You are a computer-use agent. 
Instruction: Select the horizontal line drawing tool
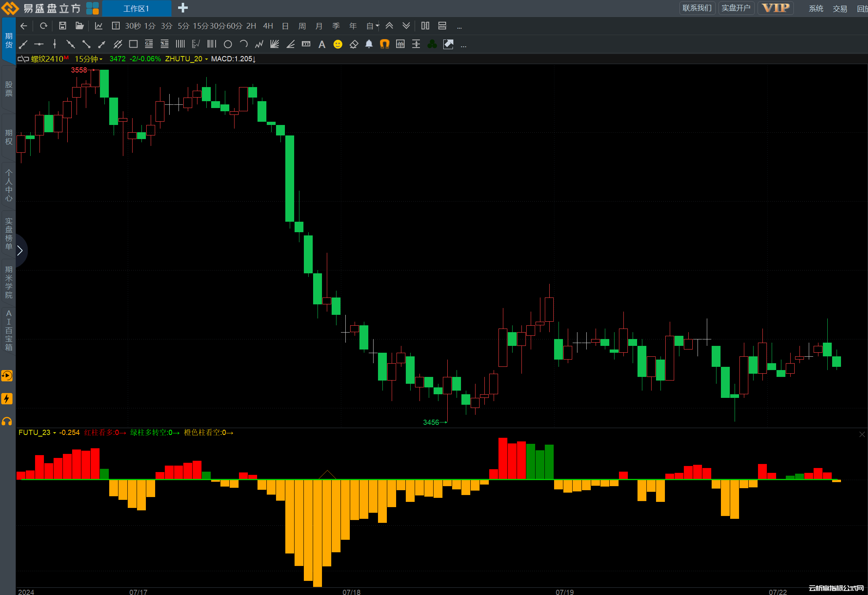pyautogui.click(x=39, y=44)
